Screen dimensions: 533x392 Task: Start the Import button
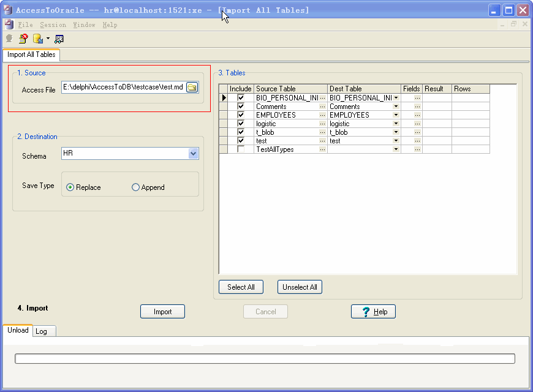point(162,311)
